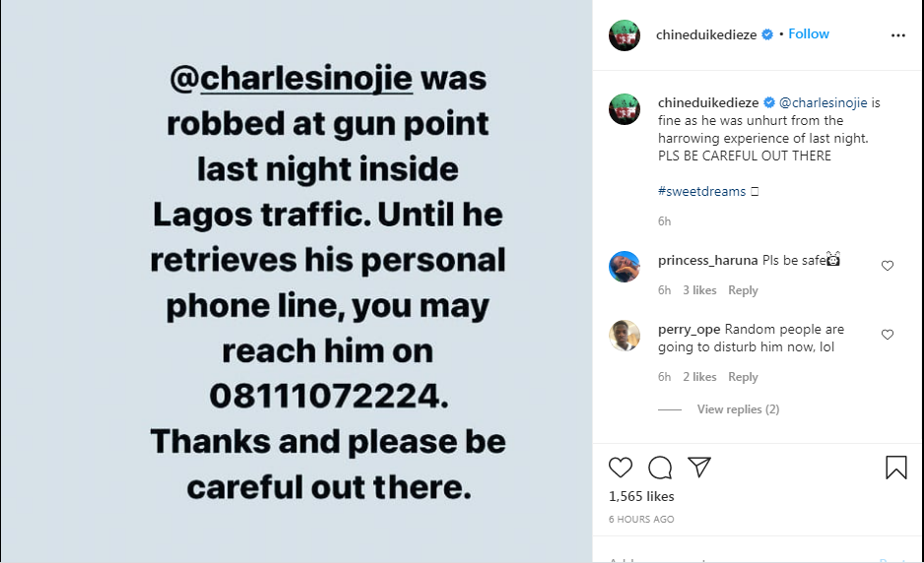Open @charlesinojie mention in caption

click(825, 102)
